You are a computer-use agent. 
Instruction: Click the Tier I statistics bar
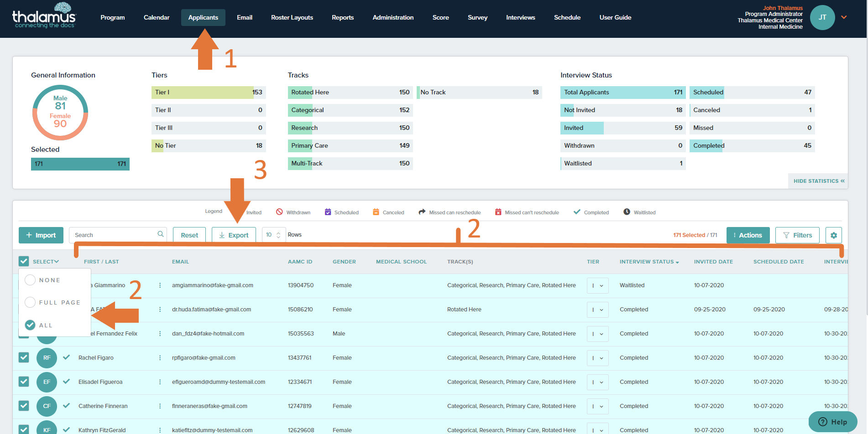pos(209,92)
